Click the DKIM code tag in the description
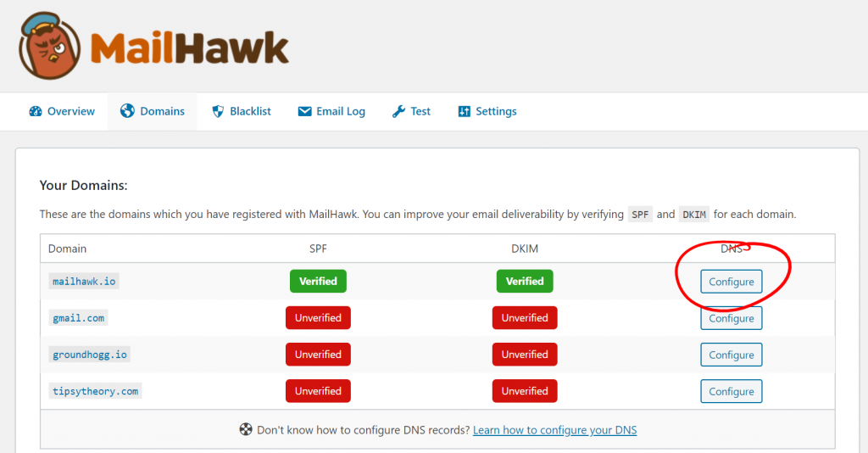Image resolution: width=868 pixels, height=453 pixels. point(693,215)
